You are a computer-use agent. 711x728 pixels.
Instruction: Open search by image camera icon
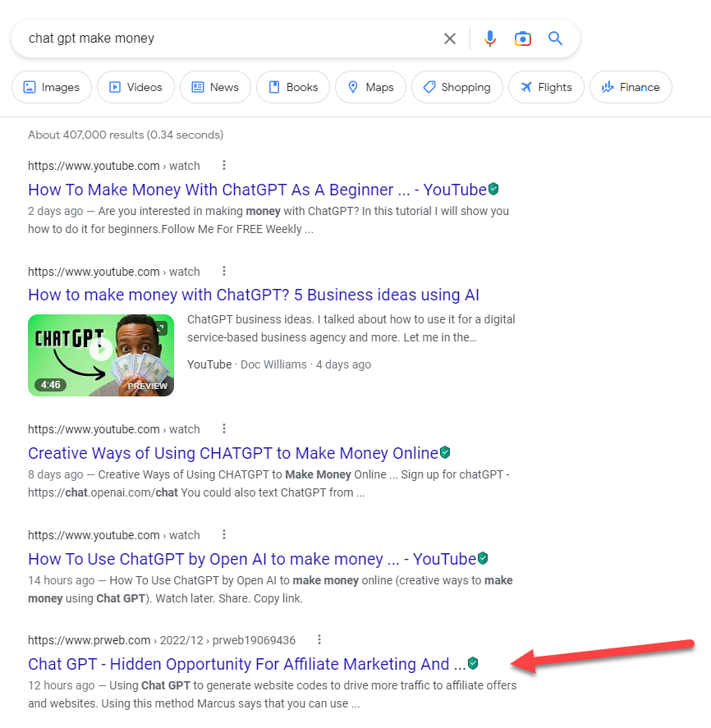tap(522, 39)
